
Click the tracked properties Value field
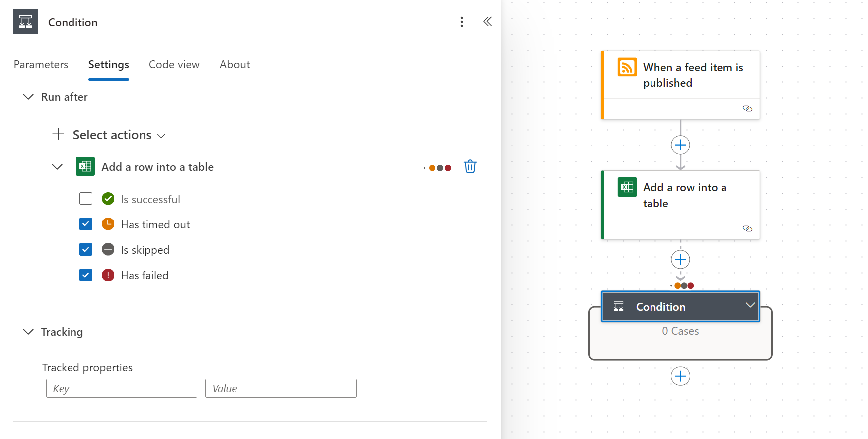point(281,388)
